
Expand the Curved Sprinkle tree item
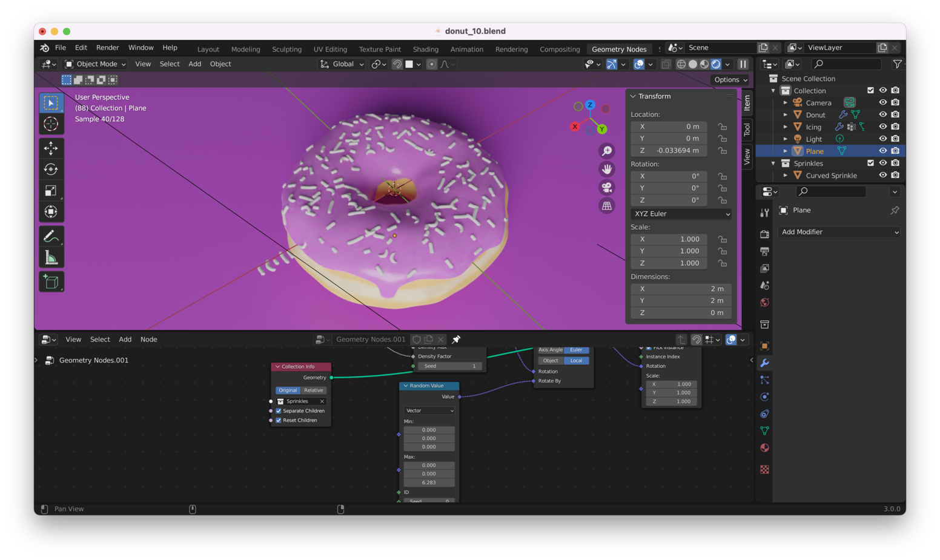click(786, 176)
